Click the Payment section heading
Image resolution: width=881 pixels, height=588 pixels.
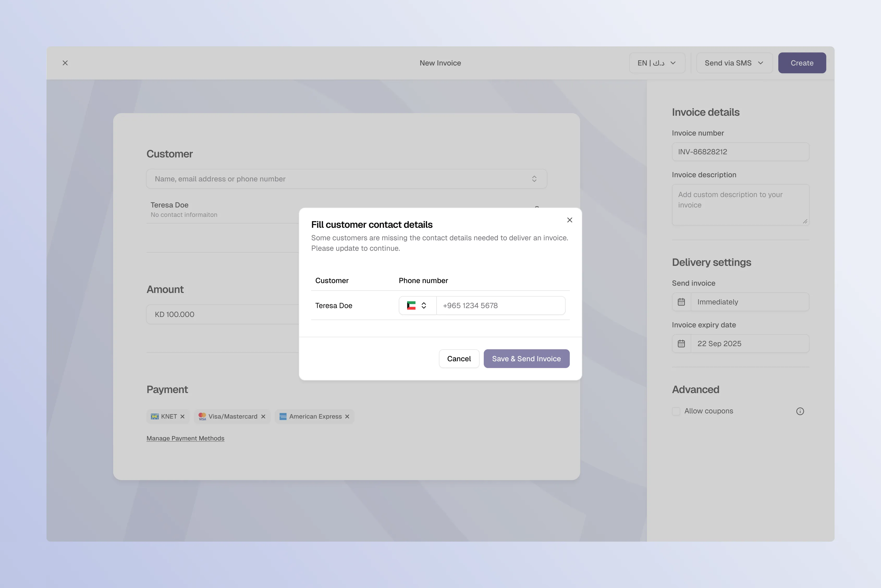click(x=167, y=390)
